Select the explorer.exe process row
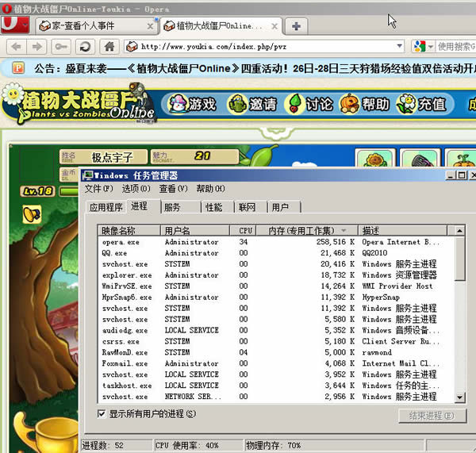 pyautogui.click(x=277, y=275)
